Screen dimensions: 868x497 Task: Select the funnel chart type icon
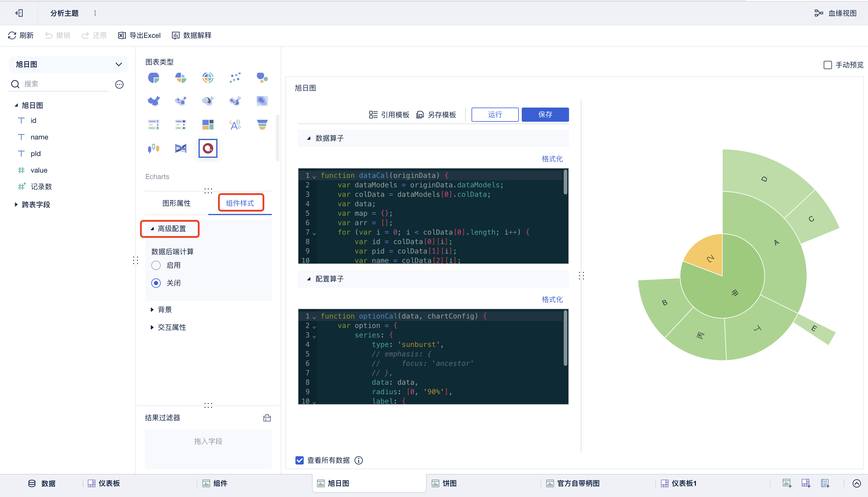[262, 125]
